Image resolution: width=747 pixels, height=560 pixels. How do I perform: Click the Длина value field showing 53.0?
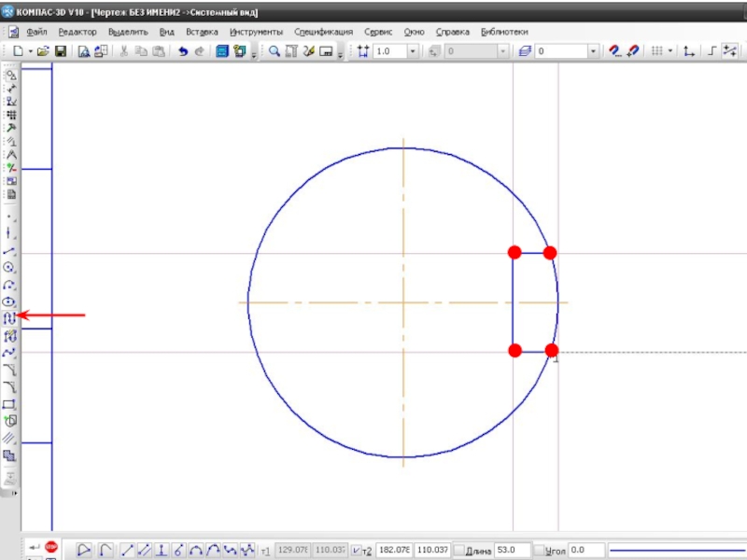[x=512, y=551]
